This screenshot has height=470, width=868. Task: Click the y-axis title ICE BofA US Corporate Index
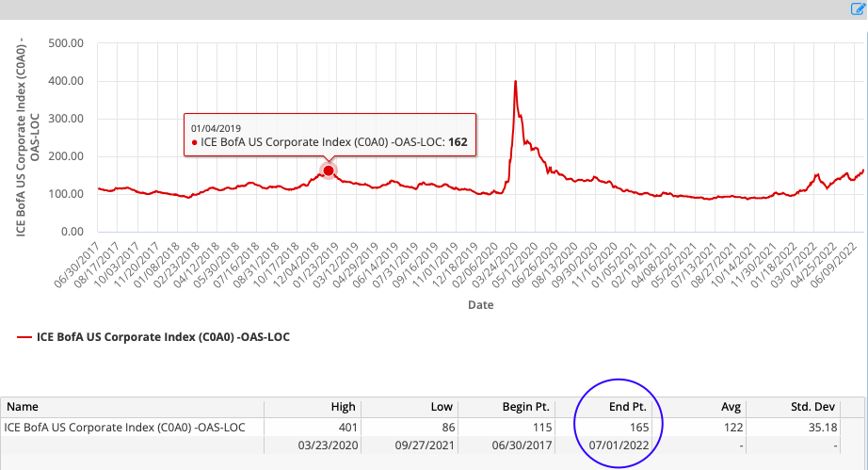pyautogui.click(x=27, y=138)
